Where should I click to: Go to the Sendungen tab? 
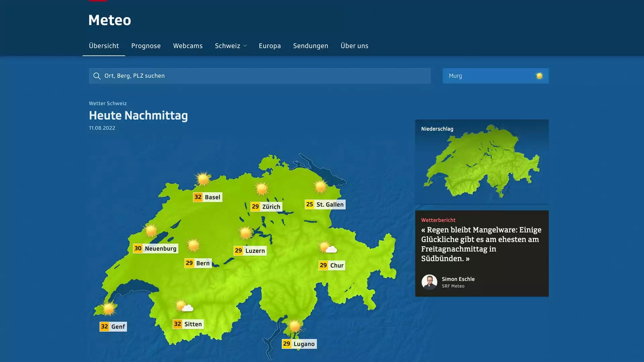pos(311,46)
